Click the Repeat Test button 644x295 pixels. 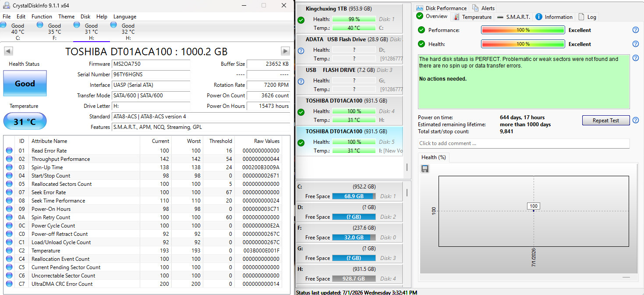click(x=606, y=121)
